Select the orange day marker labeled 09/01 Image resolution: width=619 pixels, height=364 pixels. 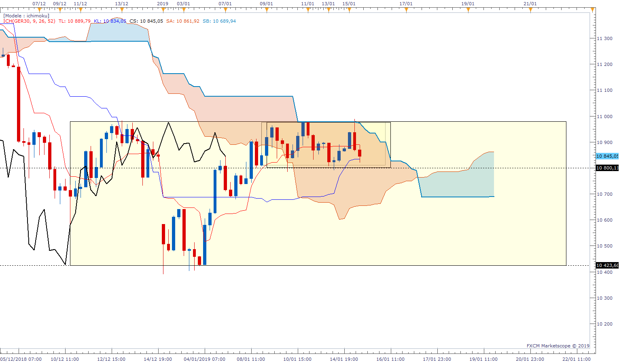(x=267, y=10)
